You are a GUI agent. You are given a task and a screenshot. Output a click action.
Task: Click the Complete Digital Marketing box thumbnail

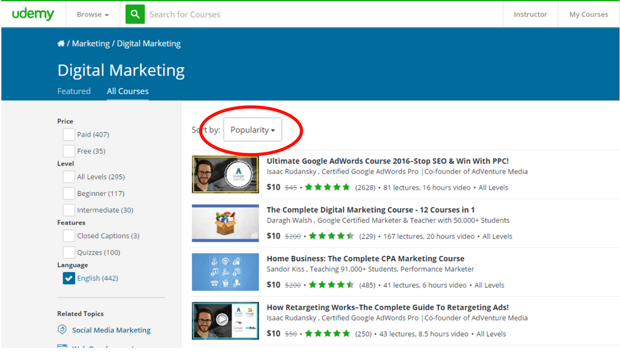pos(225,223)
